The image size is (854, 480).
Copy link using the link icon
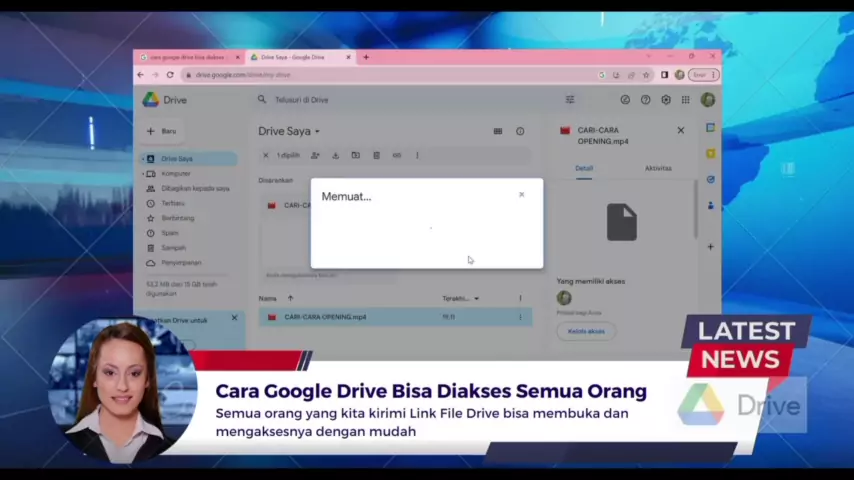click(397, 155)
